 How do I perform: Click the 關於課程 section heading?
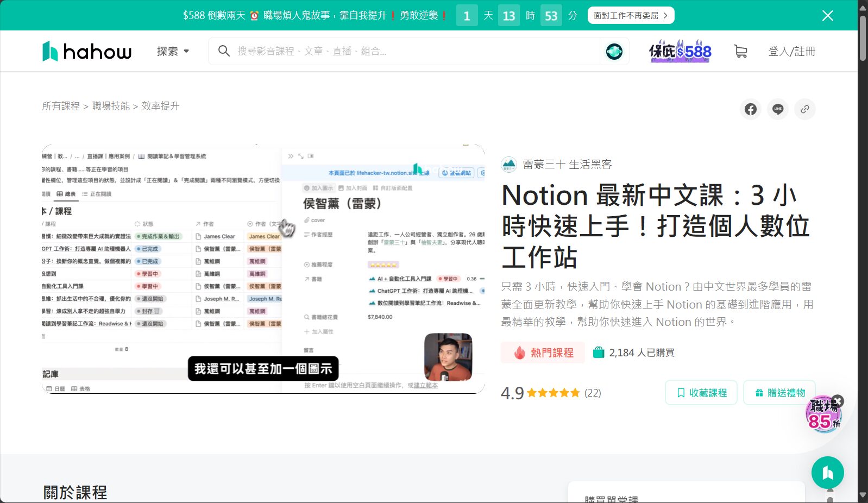click(x=75, y=492)
